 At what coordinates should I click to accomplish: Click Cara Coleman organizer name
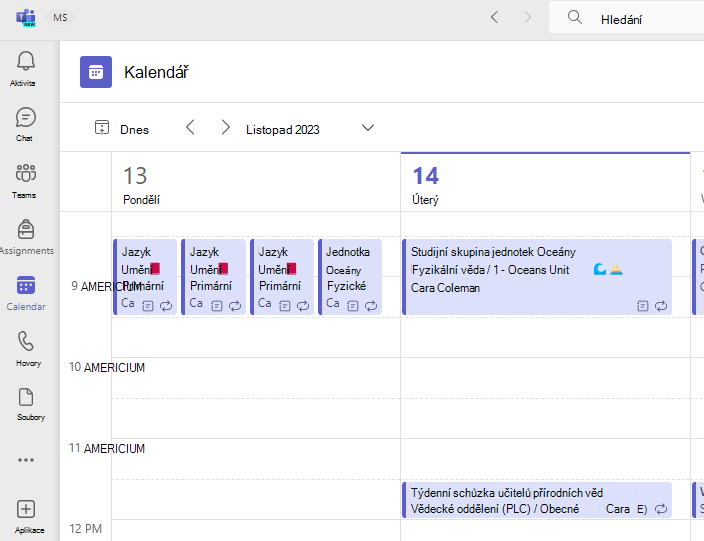pyautogui.click(x=445, y=288)
